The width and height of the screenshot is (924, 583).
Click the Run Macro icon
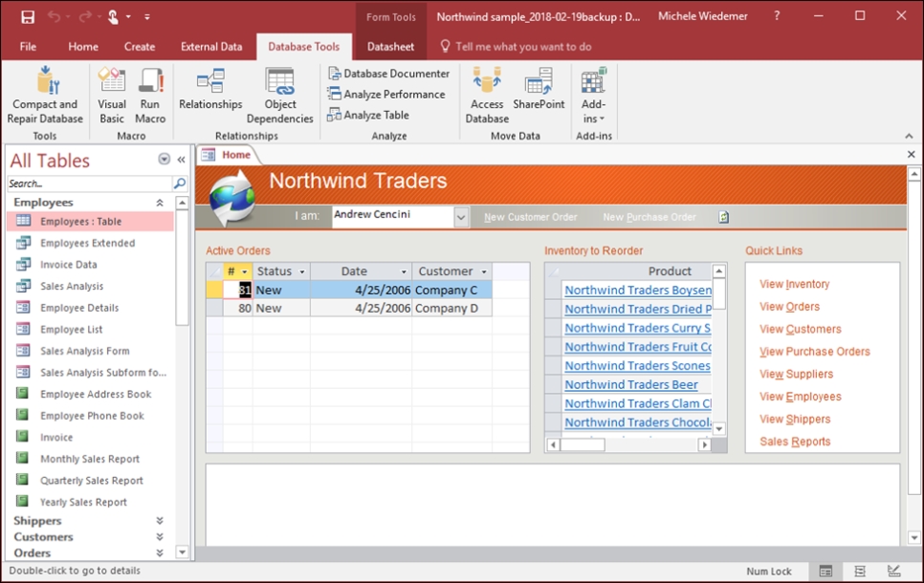(x=150, y=96)
